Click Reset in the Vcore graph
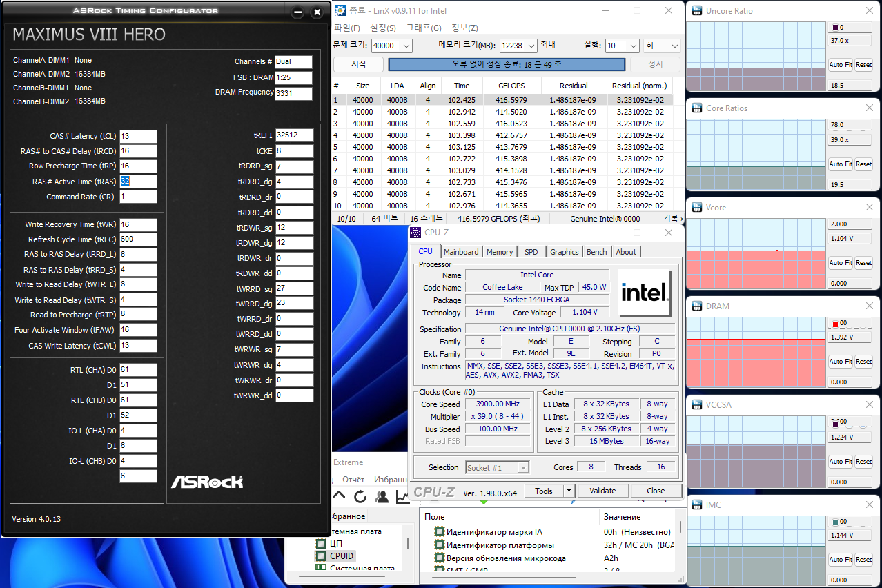The image size is (882, 588). pos(863,263)
